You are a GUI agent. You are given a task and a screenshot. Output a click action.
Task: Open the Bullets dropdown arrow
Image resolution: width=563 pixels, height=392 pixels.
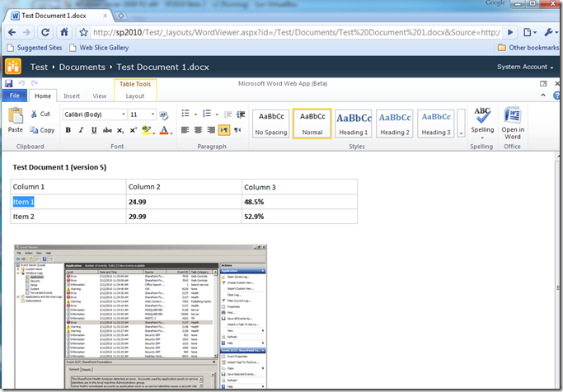pos(195,114)
